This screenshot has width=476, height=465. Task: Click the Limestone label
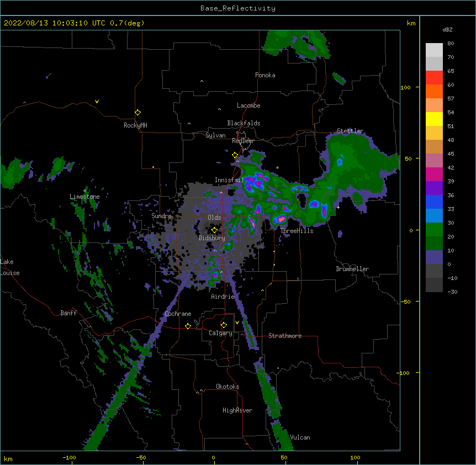pos(84,197)
